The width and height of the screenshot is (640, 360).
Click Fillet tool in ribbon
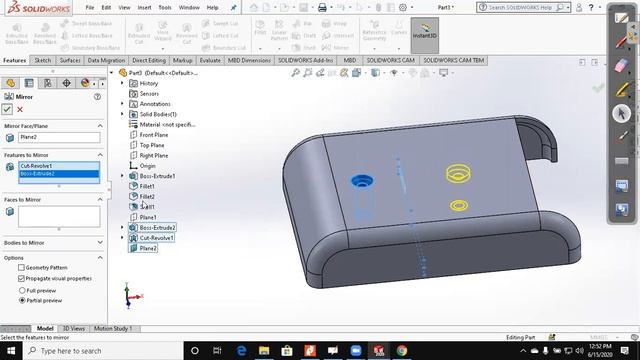point(260,29)
